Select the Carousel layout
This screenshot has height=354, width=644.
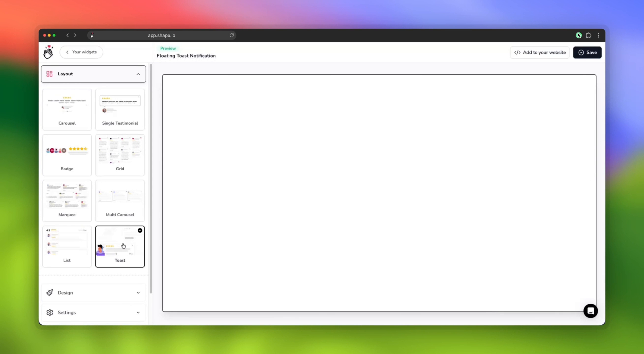coord(67,109)
